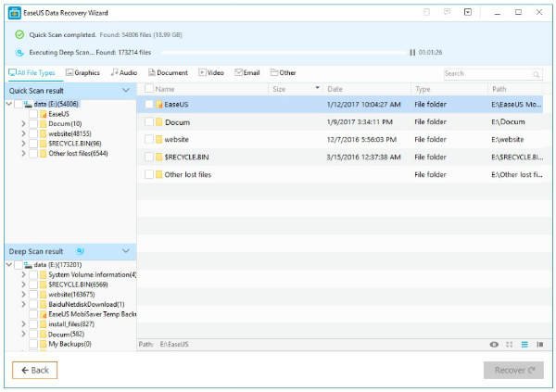Screen dimensions: 556x392
Task: Click Docum folder icon in file list
Action: [x=159, y=122]
